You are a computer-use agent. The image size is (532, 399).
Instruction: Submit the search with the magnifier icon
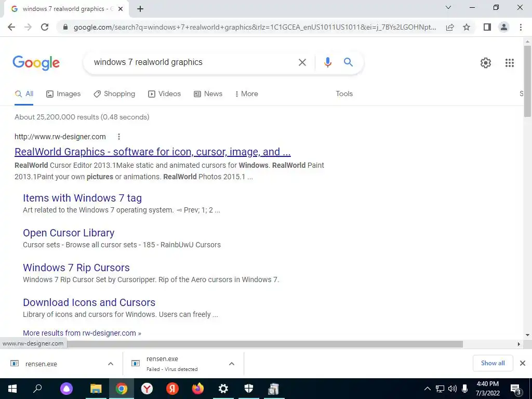tap(348, 62)
